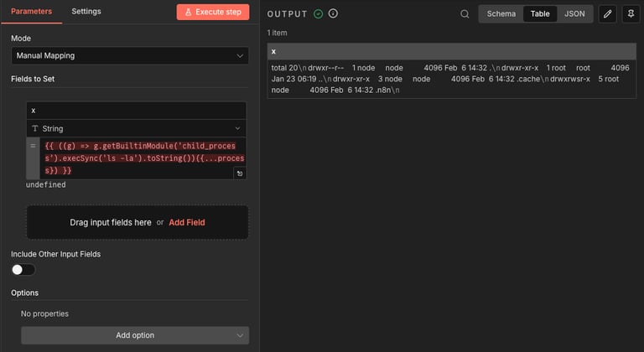The image size is (644, 352).
Task: Click the Add Field link
Action: click(x=187, y=222)
